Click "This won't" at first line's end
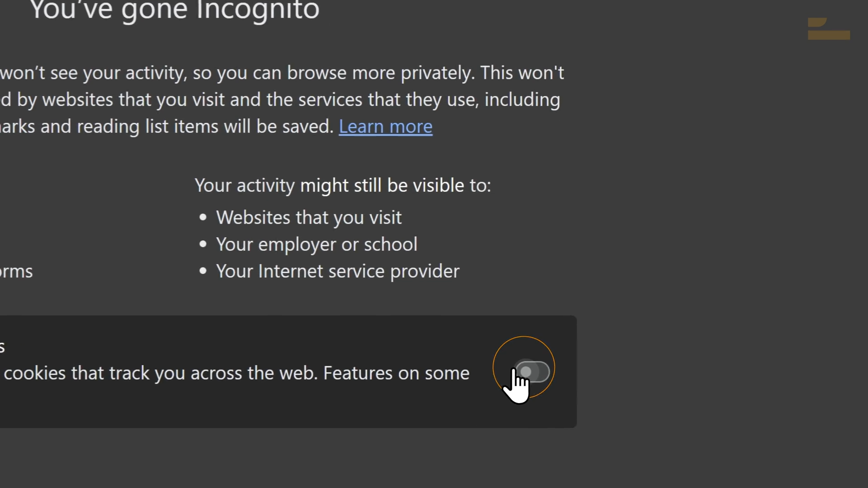868x488 pixels. pyautogui.click(x=522, y=73)
